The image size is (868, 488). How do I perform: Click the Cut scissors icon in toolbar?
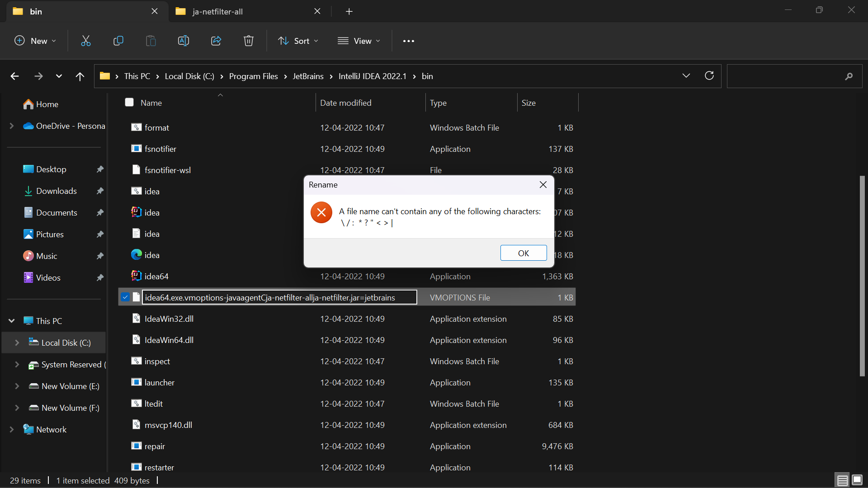point(86,41)
